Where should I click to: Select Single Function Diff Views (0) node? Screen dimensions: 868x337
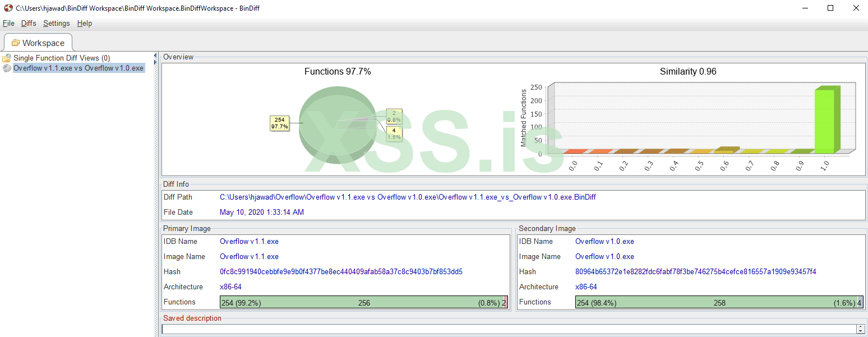[x=62, y=58]
